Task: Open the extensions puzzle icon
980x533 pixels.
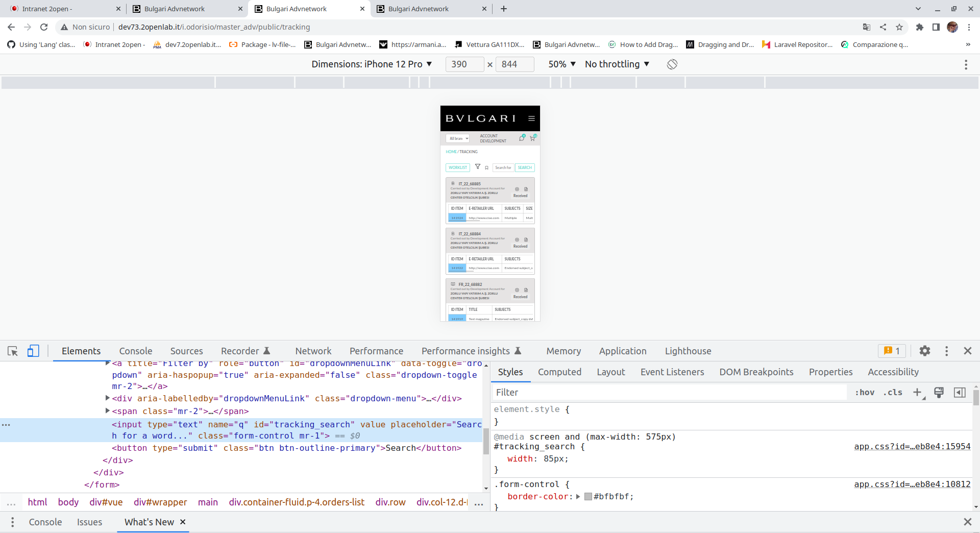Action: [920, 27]
